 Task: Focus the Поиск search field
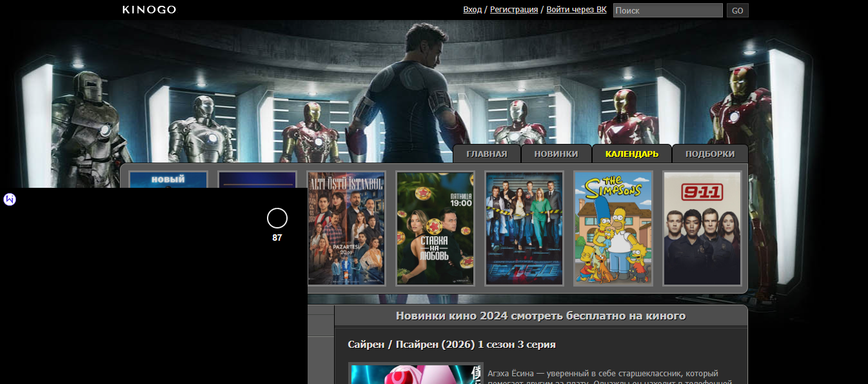[x=668, y=10]
